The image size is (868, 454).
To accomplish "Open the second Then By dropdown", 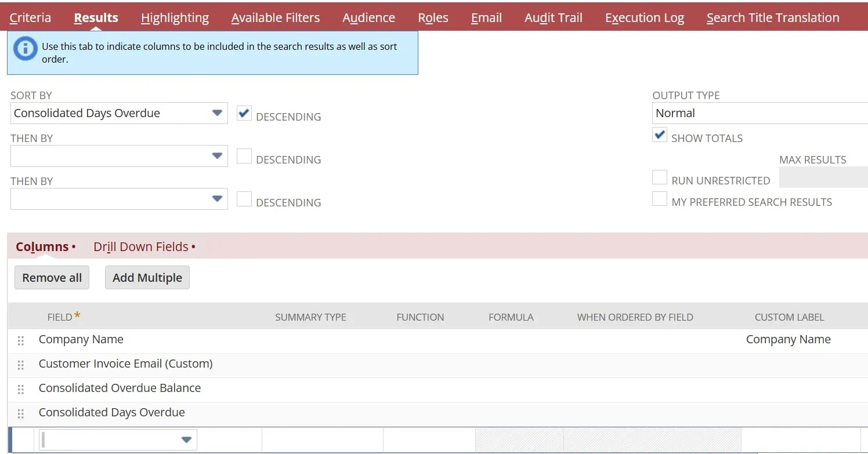I will [119, 199].
